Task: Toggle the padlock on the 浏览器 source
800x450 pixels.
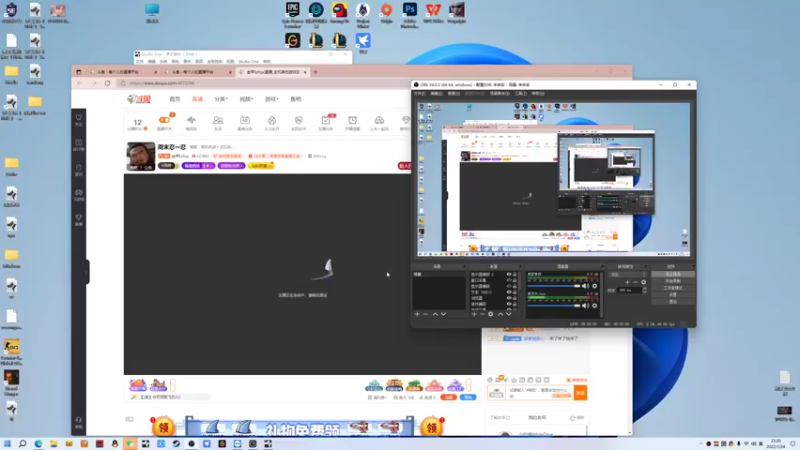Action: 515,298
